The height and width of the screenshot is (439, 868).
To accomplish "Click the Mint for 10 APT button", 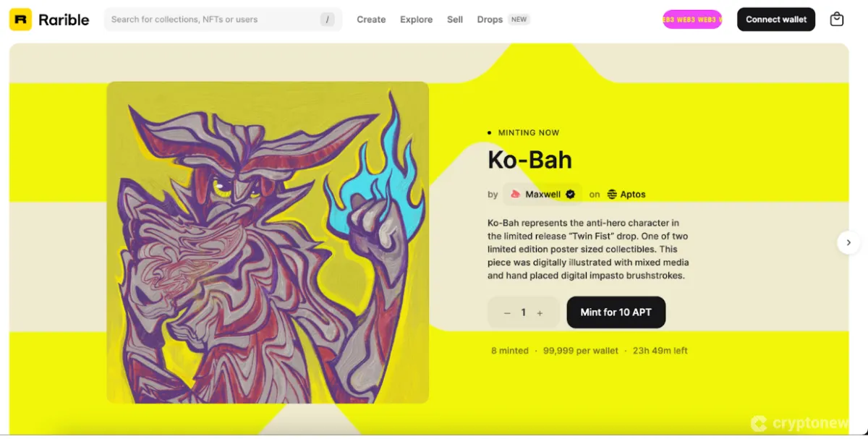I will point(616,312).
